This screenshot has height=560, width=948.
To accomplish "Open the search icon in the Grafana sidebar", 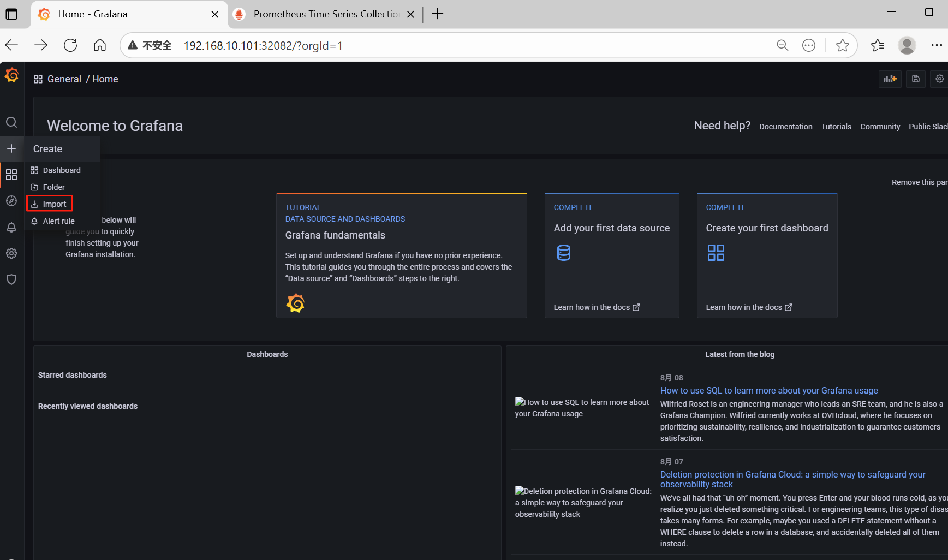I will (11, 122).
